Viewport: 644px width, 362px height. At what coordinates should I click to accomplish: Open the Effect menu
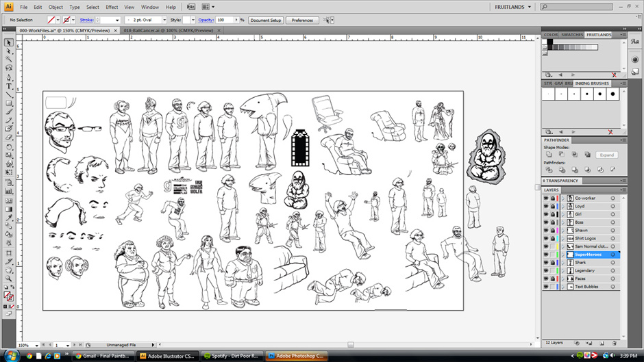tap(112, 7)
